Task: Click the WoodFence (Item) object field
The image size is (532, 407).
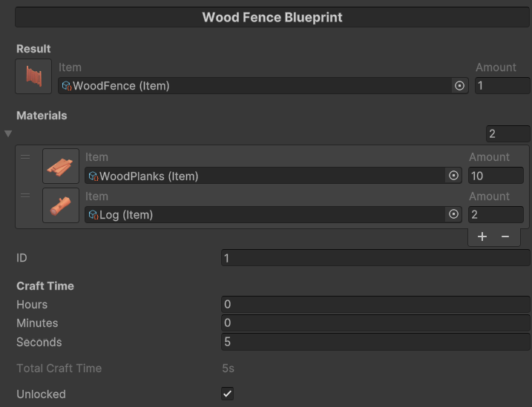Action: (x=252, y=86)
